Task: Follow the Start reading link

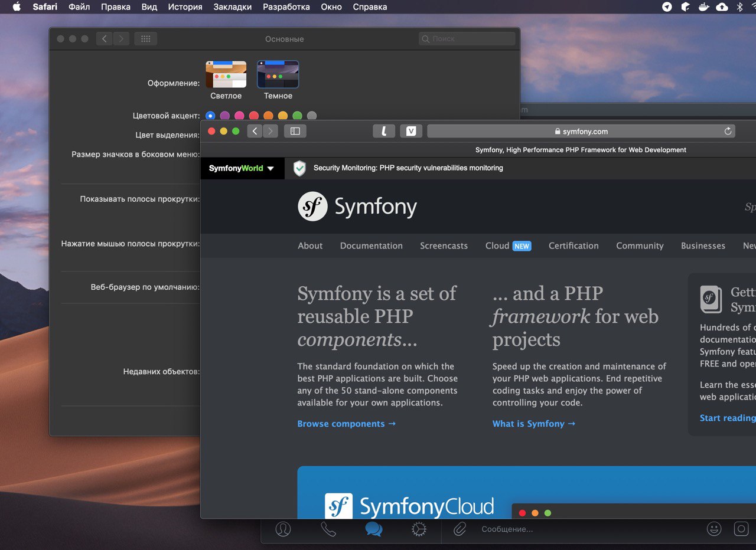Action: [728, 418]
